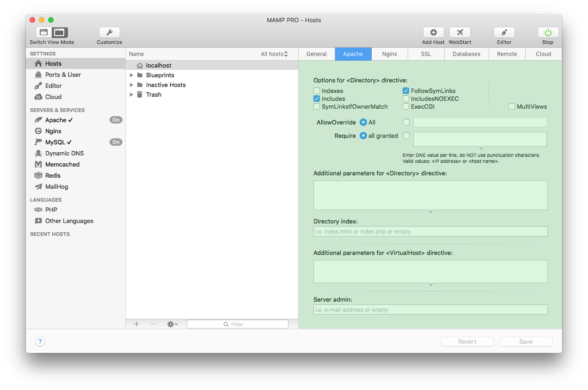Open the All hosts dropdown
This screenshot has height=390, width=588.
coord(275,54)
